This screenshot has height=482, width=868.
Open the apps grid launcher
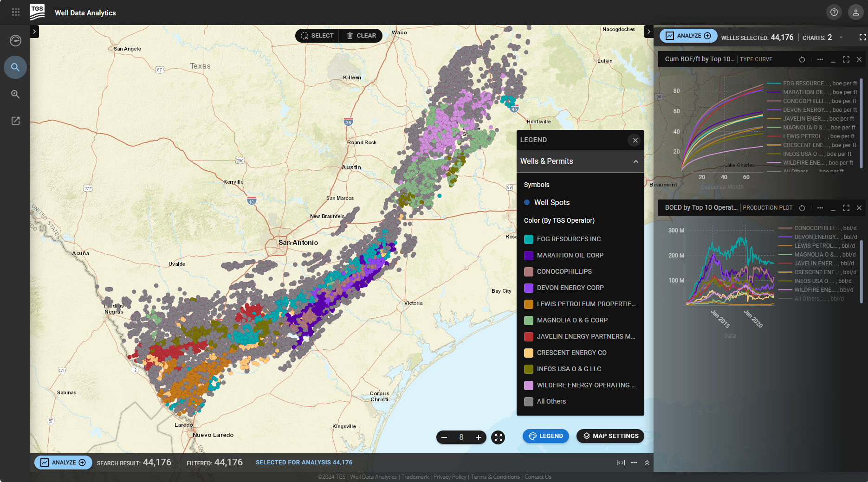(16, 13)
